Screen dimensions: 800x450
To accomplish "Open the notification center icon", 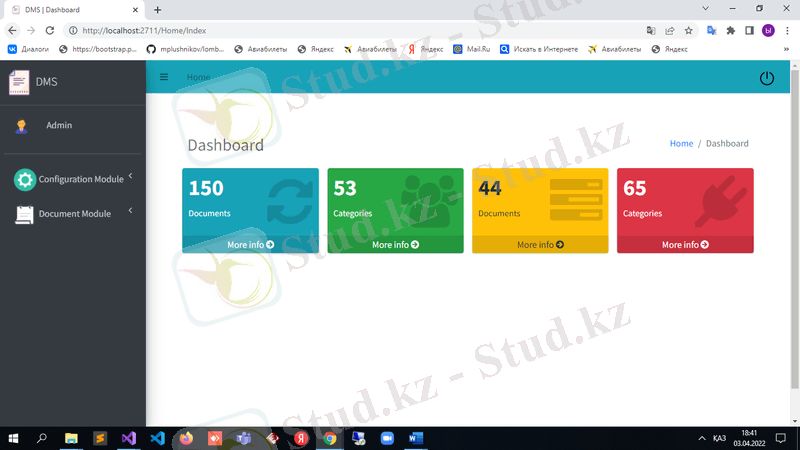I will click(x=781, y=438).
